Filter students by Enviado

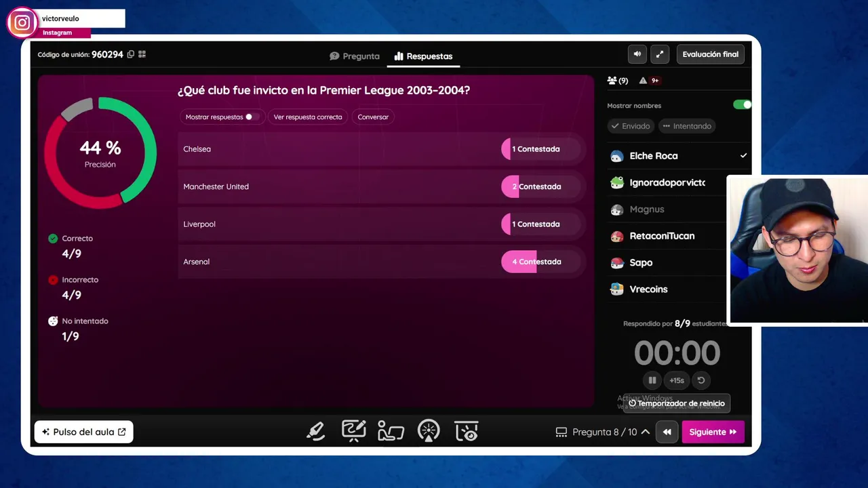click(x=630, y=126)
